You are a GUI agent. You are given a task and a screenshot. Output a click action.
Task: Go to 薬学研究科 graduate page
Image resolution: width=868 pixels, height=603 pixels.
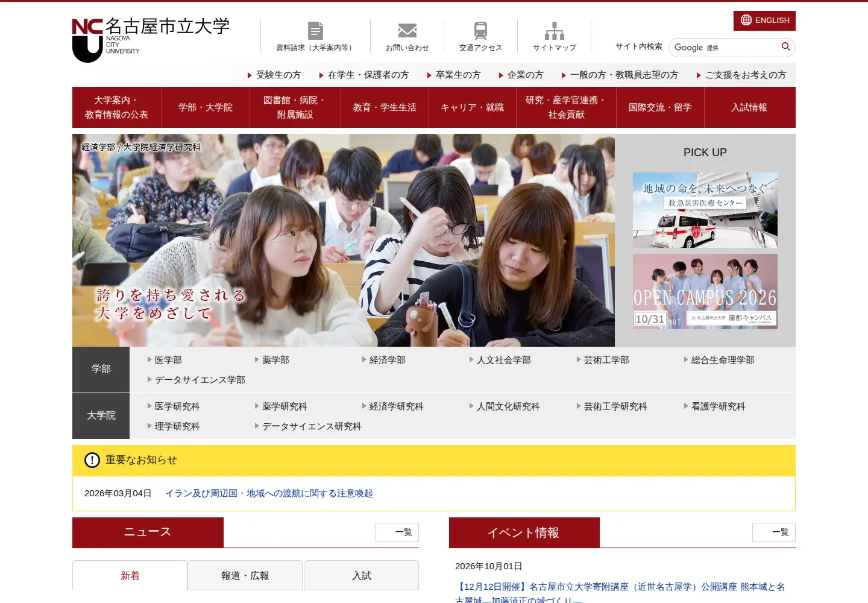pos(281,406)
